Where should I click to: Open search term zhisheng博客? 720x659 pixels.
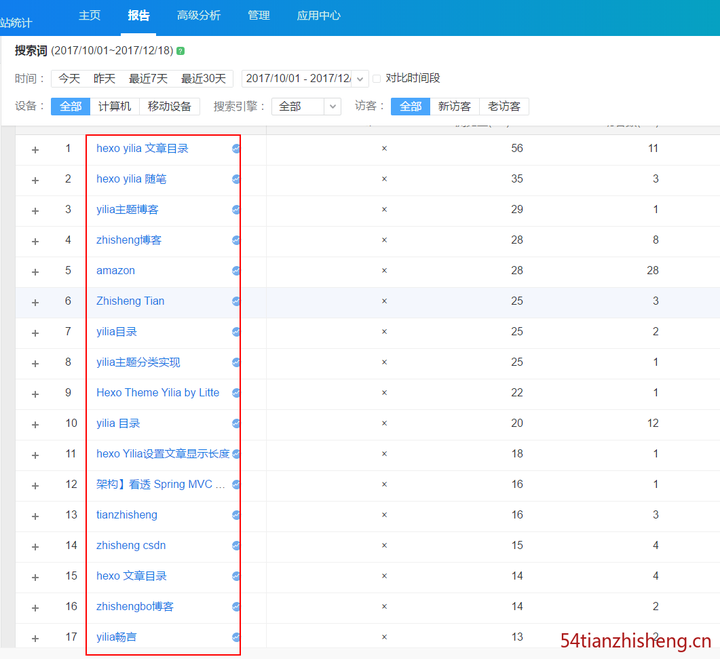[x=129, y=240]
